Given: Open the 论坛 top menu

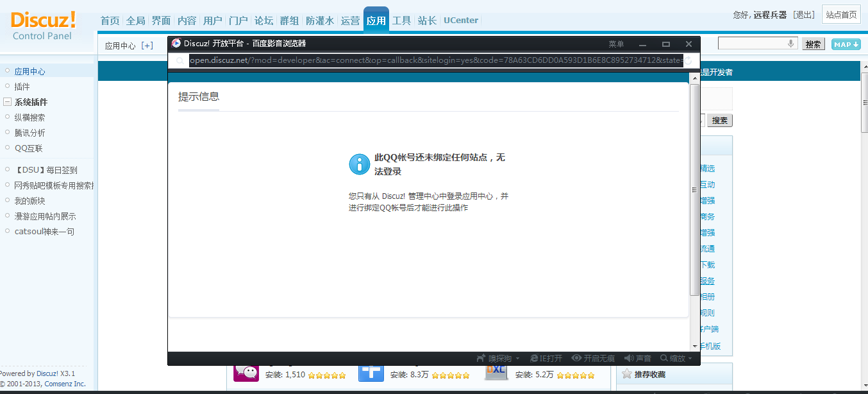Looking at the screenshot, I should (x=264, y=21).
